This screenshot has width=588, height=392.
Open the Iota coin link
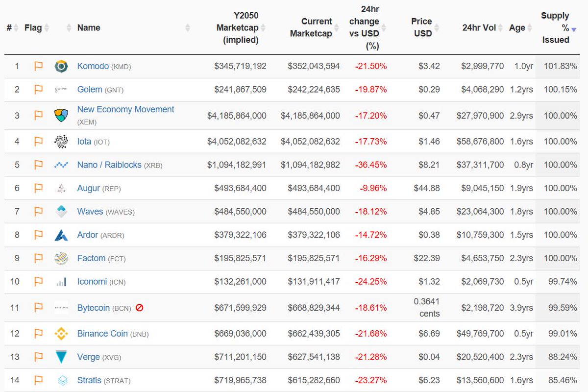84,142
